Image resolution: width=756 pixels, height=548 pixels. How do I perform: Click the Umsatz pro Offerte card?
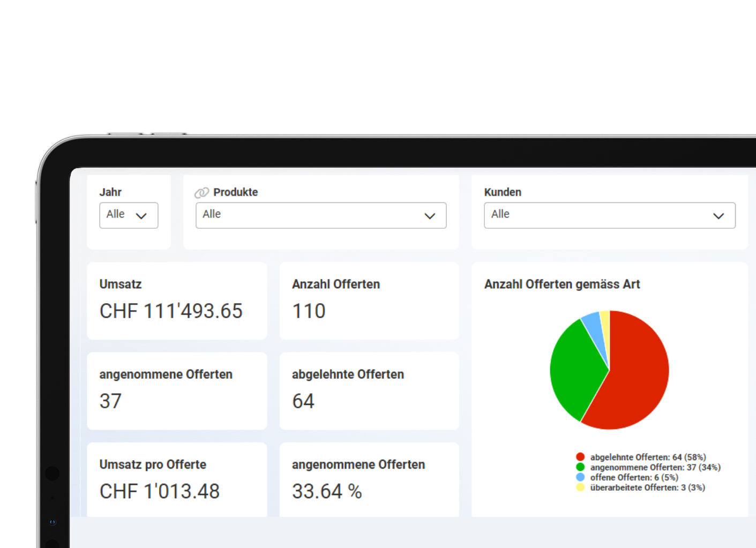click(x=177, y=479)
